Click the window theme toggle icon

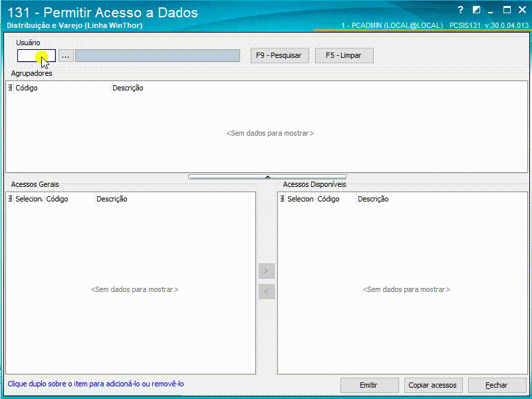tap(476, 10)
